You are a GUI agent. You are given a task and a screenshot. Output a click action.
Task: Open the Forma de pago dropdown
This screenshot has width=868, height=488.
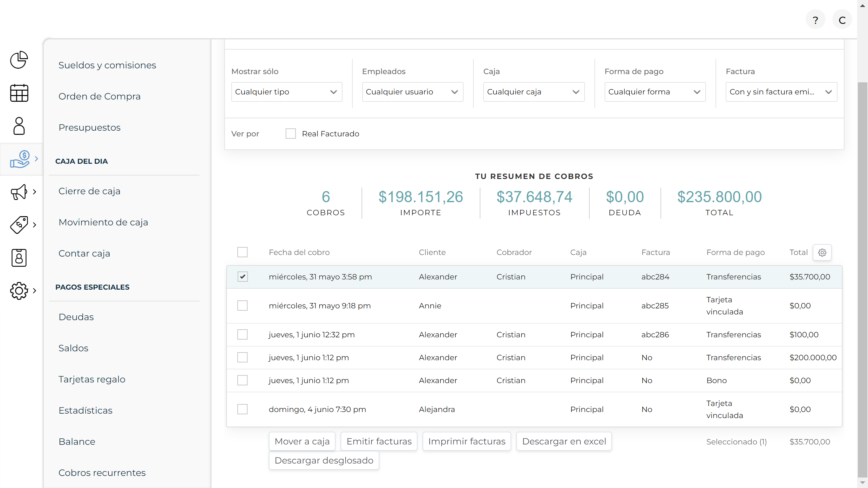(655, 92)
